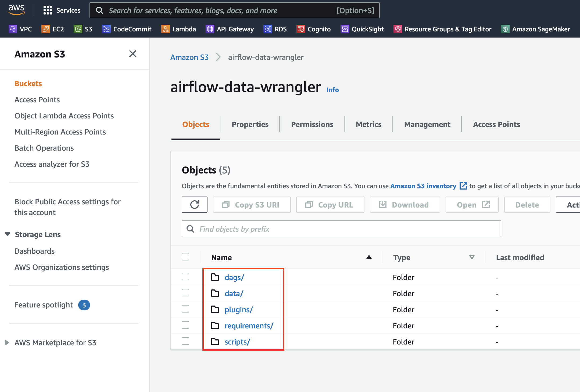Switch to the Access Points tab
Image resolution: width=580 pixels, height=392 pixels.
click(496, 124)
